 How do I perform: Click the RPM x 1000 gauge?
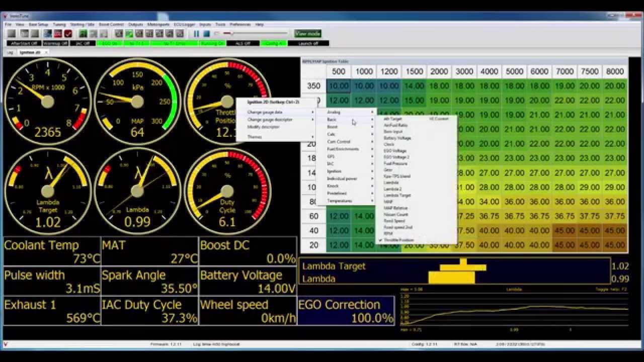48,102
